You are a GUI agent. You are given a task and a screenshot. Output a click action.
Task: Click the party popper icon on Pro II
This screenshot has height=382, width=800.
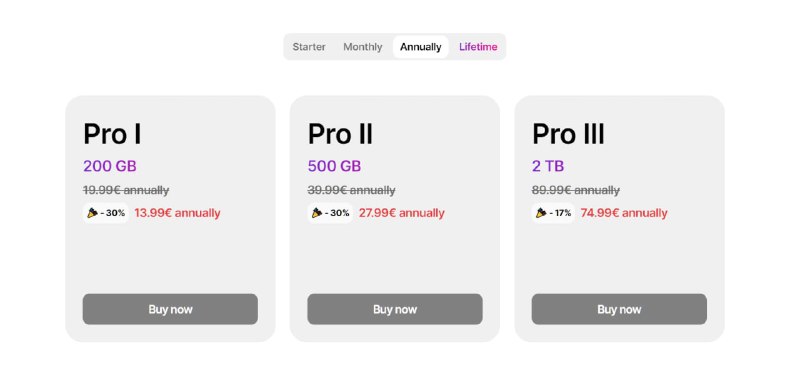click(x=317, y=213)
